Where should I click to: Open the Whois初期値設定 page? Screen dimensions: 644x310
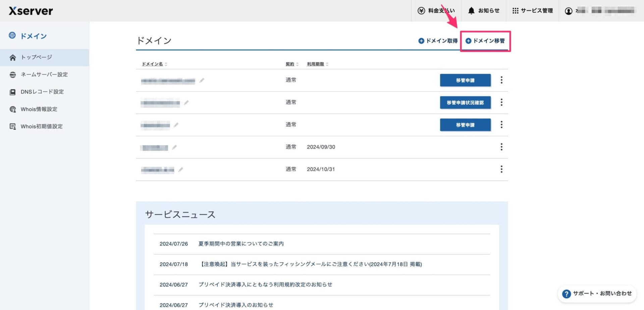tap(42, 126)
